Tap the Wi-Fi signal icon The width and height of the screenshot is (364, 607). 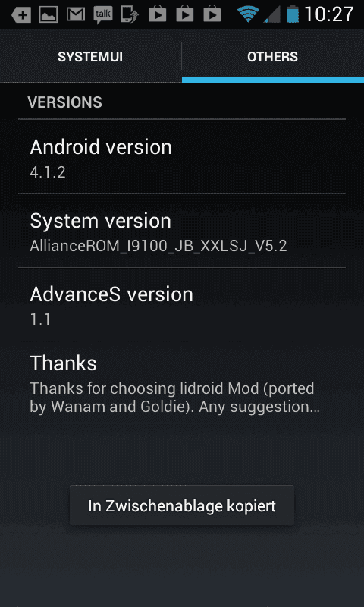(248, 14)
